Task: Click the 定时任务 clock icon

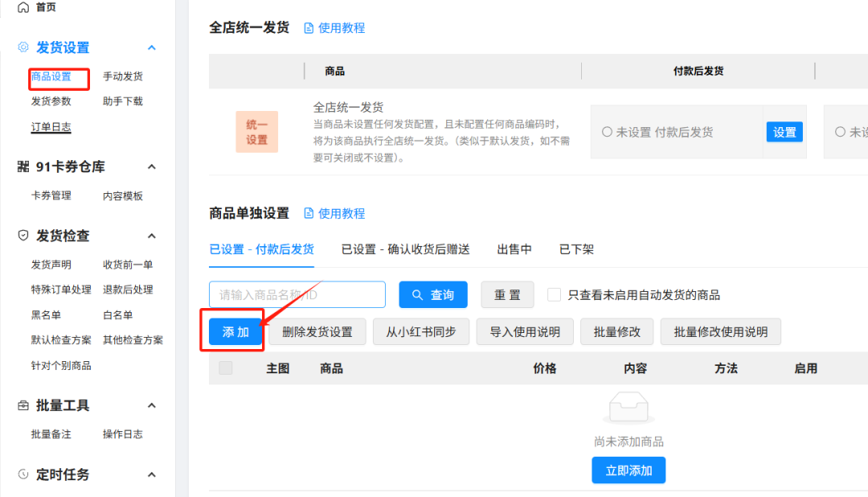Action: coord(23,474)
